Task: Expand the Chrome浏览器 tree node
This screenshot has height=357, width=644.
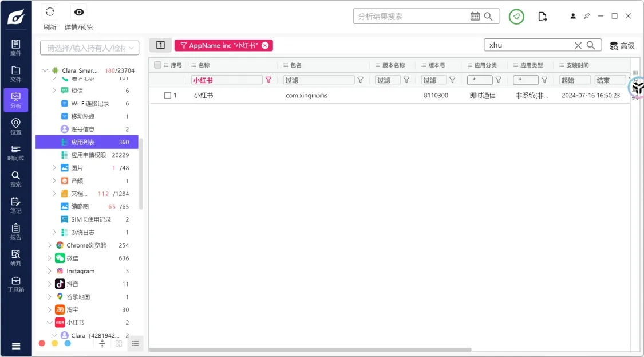Action: click(50, 245)
